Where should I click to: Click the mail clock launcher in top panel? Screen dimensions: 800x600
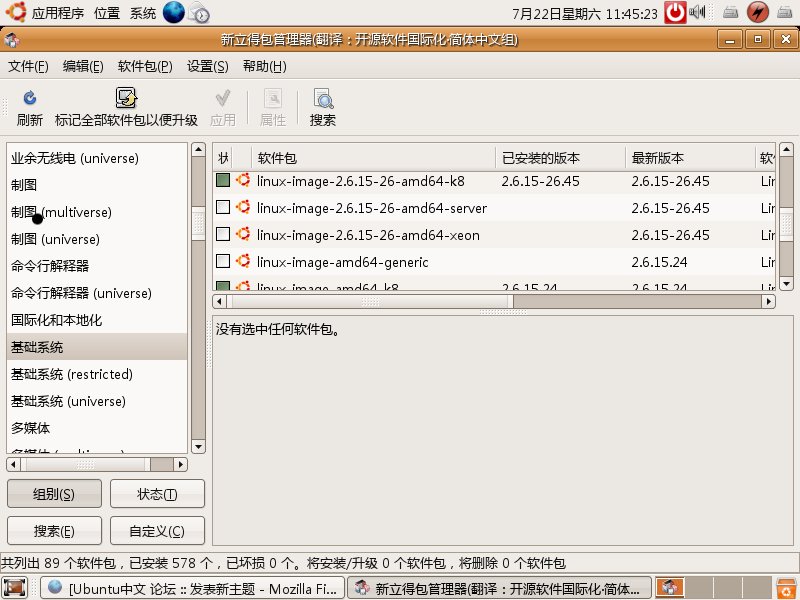(x=199, y=13)
